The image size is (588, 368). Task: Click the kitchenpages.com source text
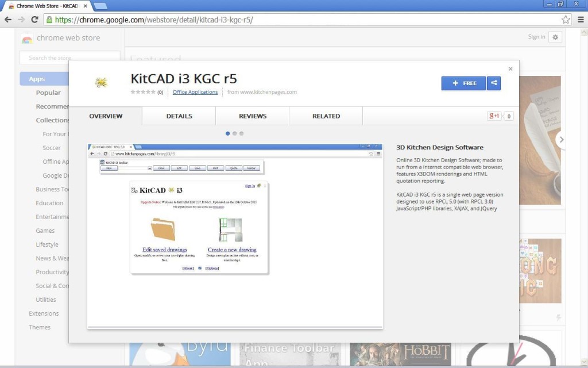pyautogui.click(x=262, y=92)
